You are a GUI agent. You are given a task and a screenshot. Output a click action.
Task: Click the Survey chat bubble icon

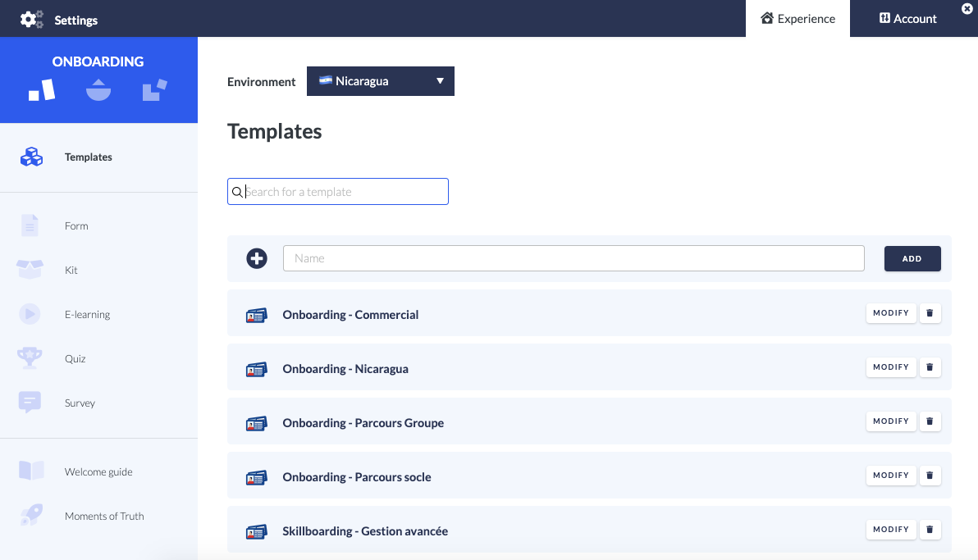pyautogui.click(x=30, y=403)
